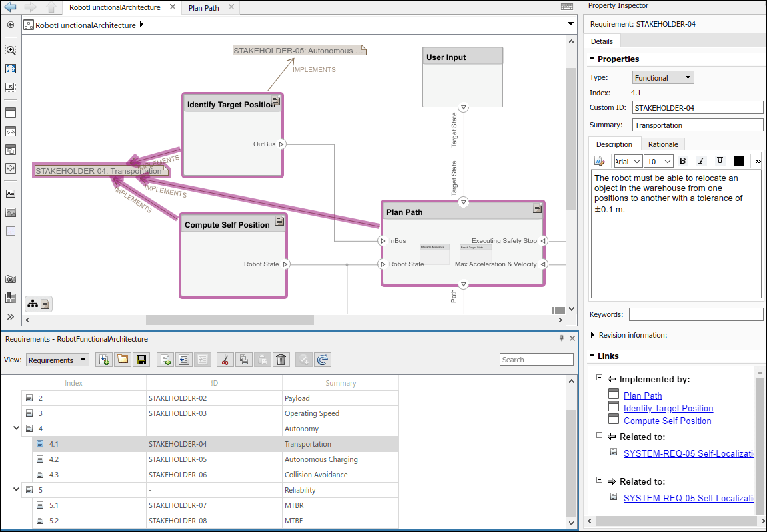
Task: Enable underline in the Description toolbar
Action: (x=720, y=160)
